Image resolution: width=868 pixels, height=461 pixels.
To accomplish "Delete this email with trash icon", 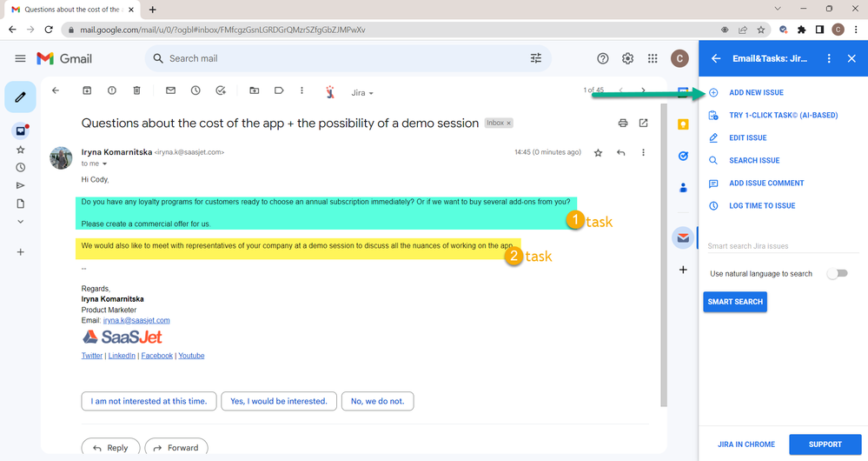I will tap(136, 90).
